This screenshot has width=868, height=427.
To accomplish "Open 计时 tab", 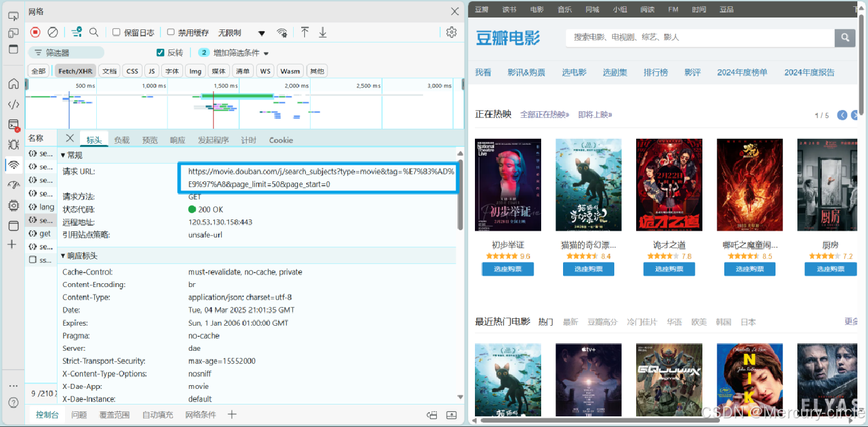I will pos(249,140).
